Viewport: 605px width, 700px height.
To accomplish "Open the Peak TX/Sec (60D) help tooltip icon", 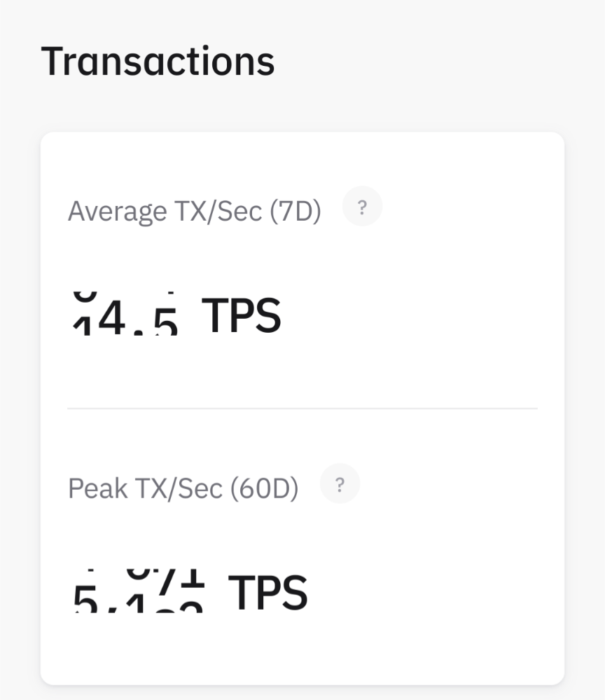I will [x=340, y=484].
